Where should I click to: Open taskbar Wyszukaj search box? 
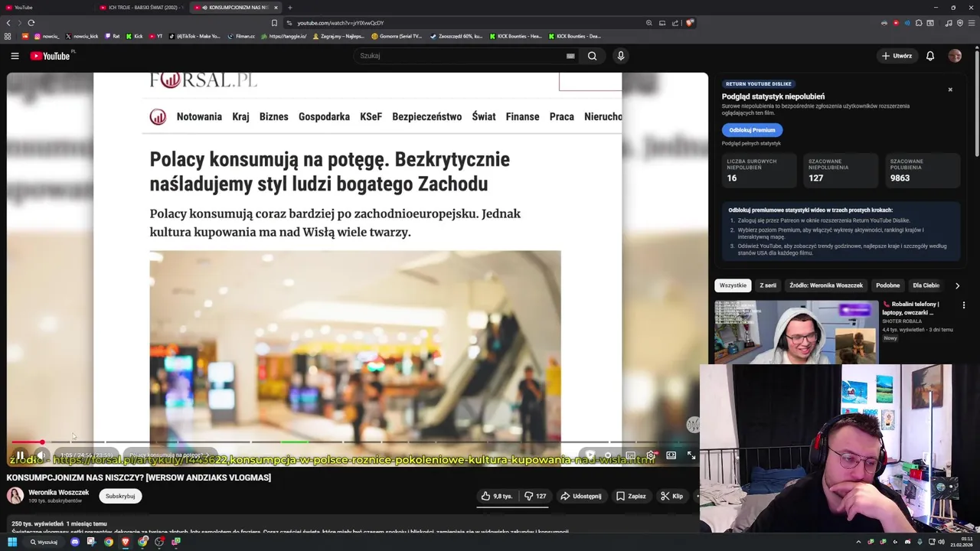click(44, 542)
